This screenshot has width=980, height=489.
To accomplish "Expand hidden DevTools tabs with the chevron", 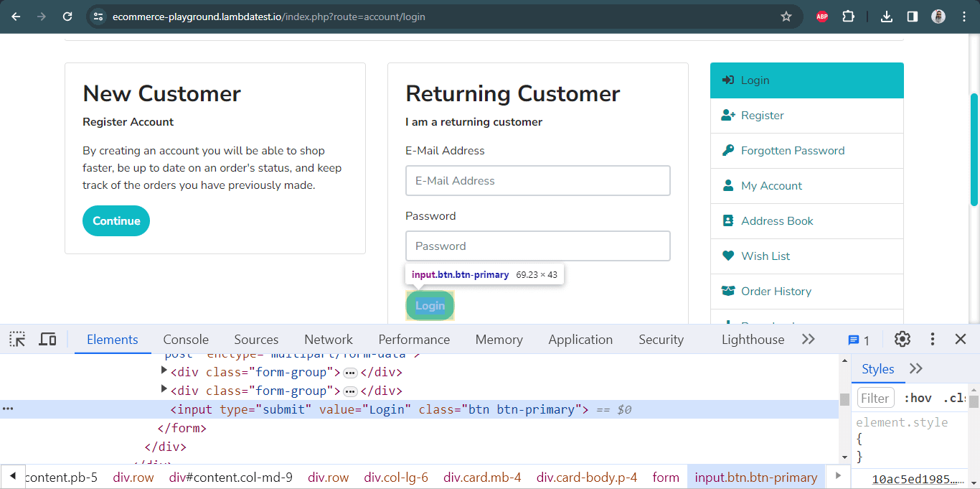I will pyautogui.click(x=808, y=338).
